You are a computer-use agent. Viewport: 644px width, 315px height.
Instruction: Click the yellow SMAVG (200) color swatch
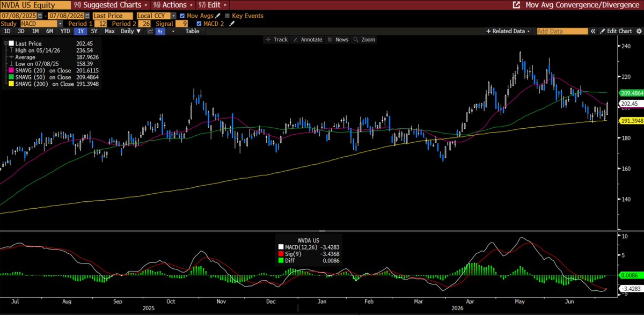[11, 84]
